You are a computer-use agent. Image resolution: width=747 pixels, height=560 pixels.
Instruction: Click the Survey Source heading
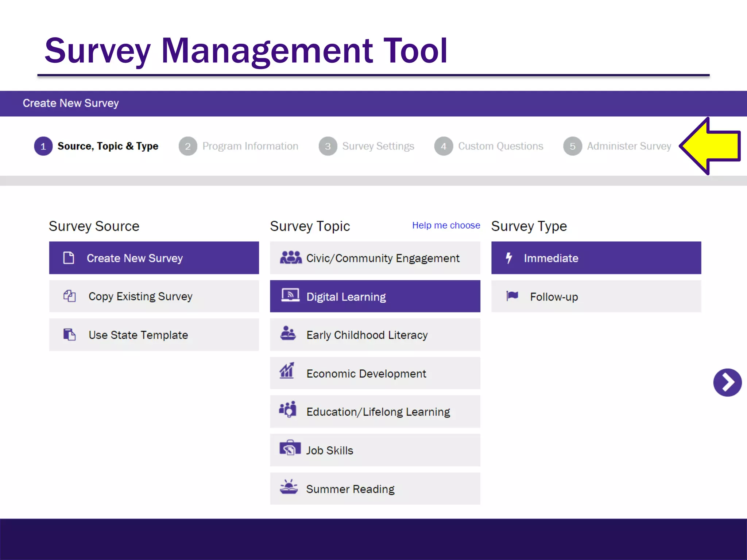(x=94, y=226)
